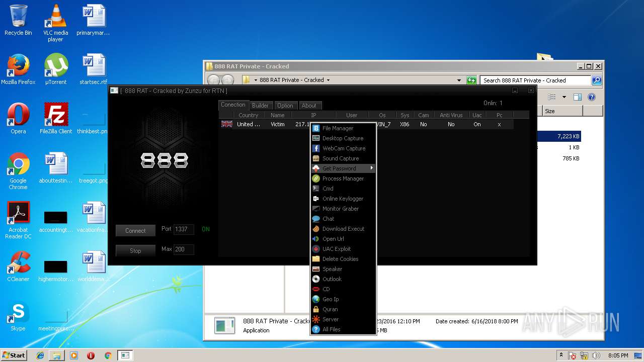This screenshot has width=644, height=362.
Task: Choose Outlook in the context menu
Action: (x=343, y=279)
